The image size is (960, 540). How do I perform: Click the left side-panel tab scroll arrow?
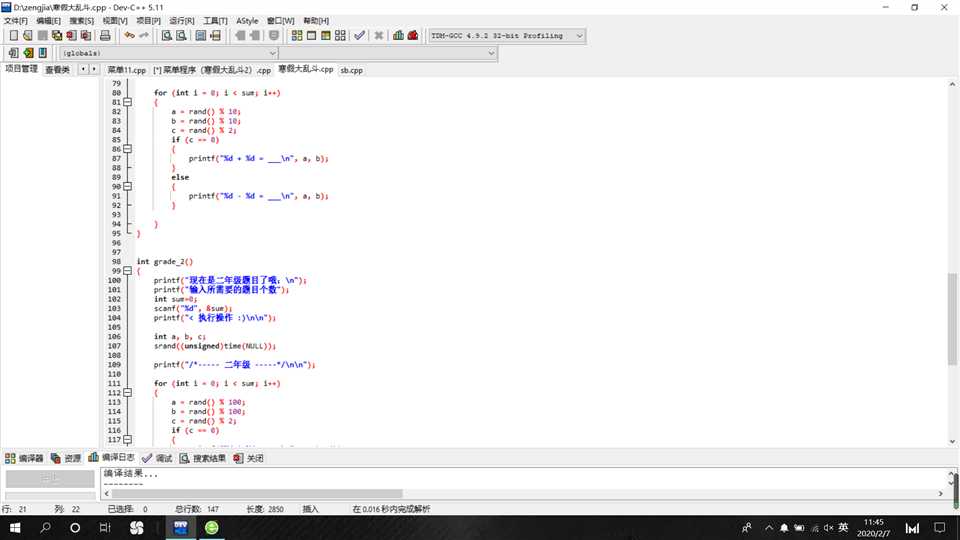[x=83, y=69]
